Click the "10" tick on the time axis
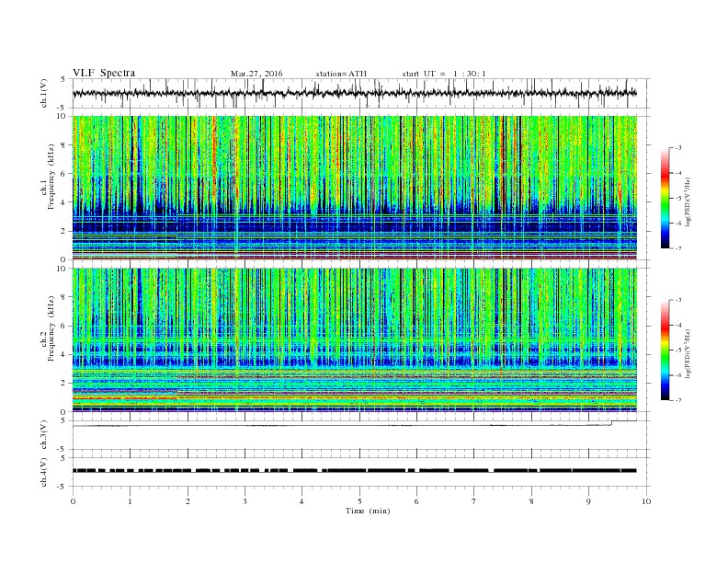Screen dimensions: 728x563 pos(646,501)
